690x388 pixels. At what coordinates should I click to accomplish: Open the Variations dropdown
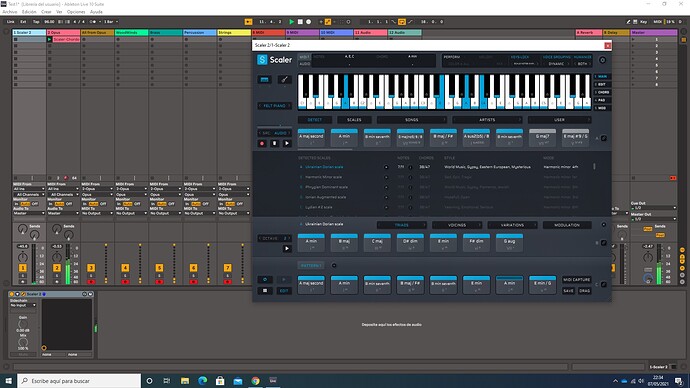512,225
